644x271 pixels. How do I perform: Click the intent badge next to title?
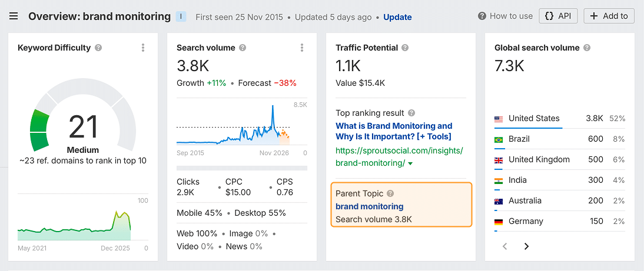tap(181, 16)
